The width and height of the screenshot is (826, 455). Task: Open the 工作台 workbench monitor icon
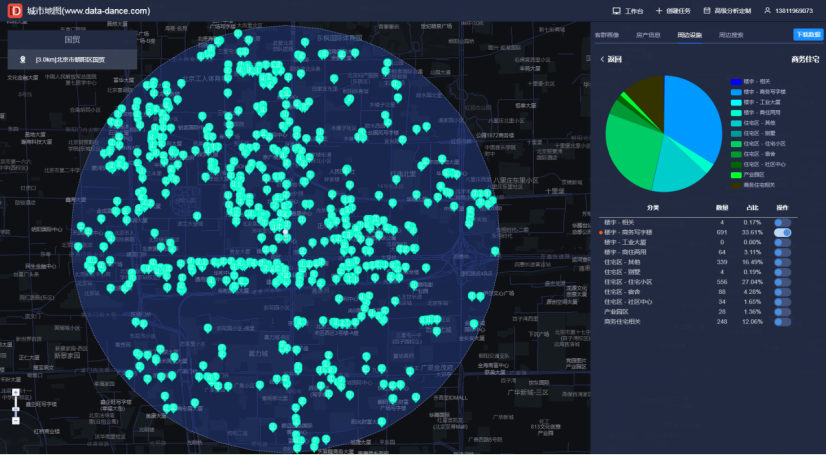[x=616, y=11]
